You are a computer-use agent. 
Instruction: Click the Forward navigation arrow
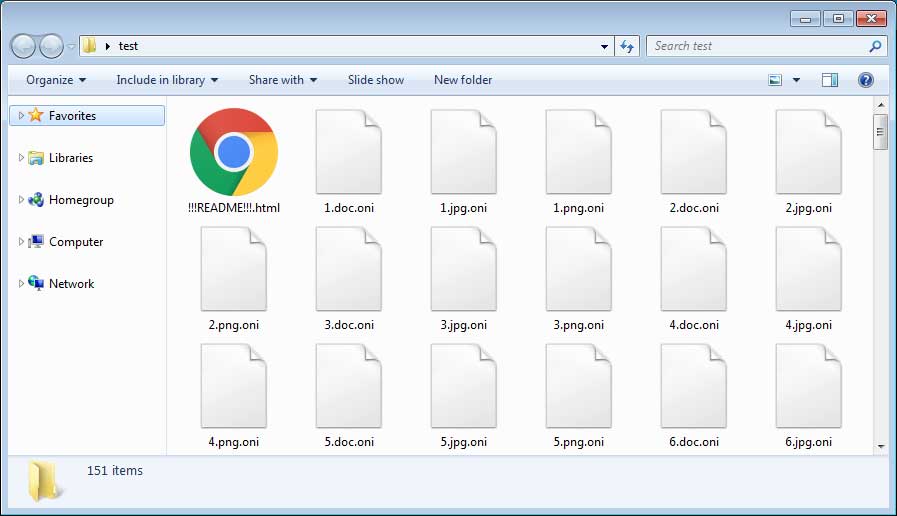[x=51, y=46]
